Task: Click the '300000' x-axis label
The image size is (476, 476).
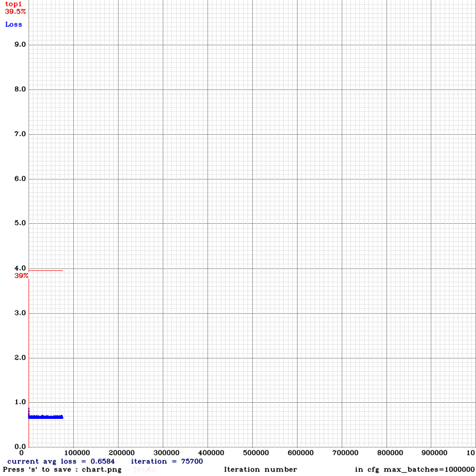Action: (x=166, y=453)
